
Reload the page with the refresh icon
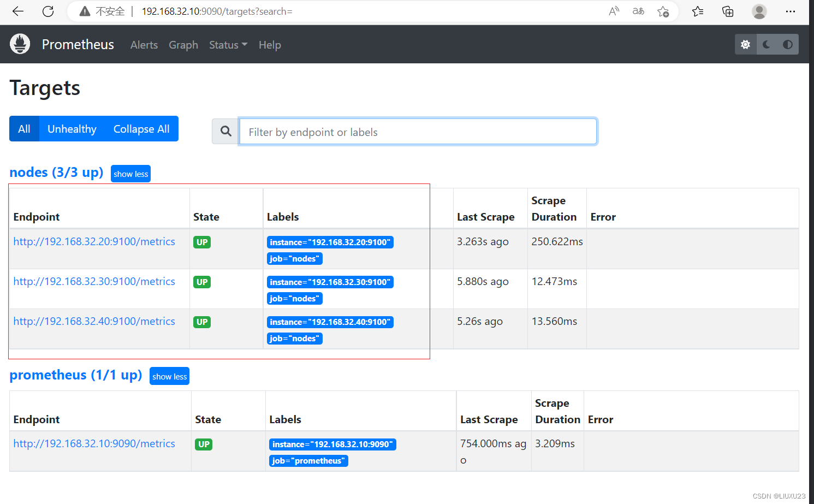48,11
